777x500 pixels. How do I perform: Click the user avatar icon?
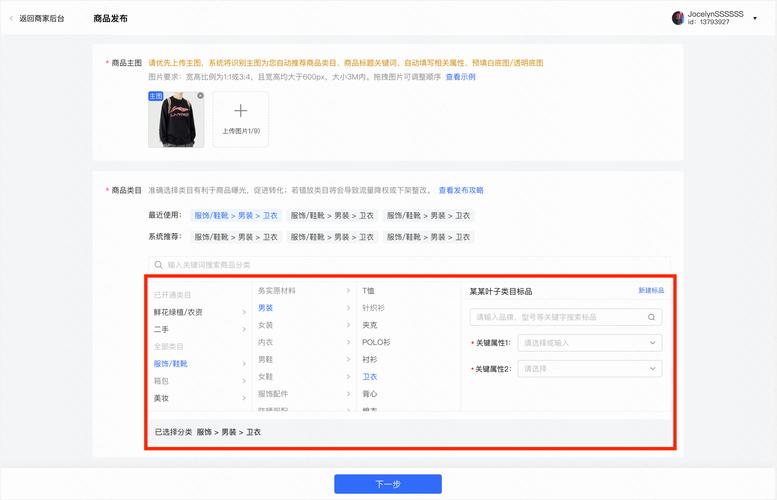(678, 18)
